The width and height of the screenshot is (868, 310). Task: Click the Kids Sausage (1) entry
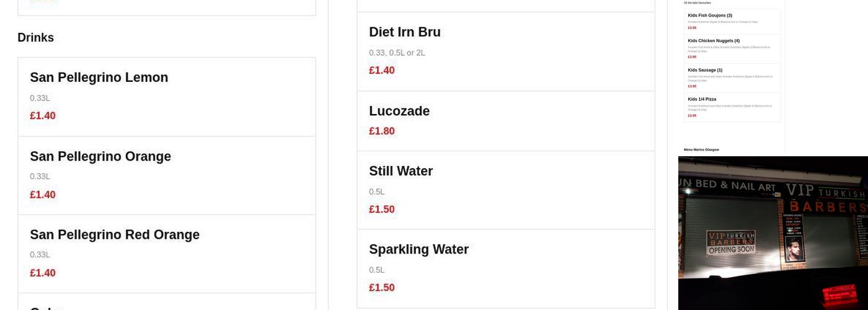pos(705,70)
